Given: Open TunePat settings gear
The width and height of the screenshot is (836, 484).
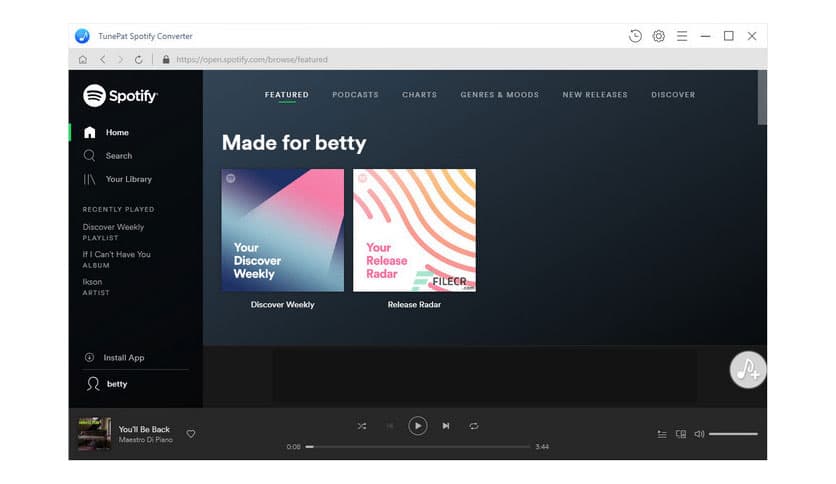Looking at the screenshot, I should [658, 36].
